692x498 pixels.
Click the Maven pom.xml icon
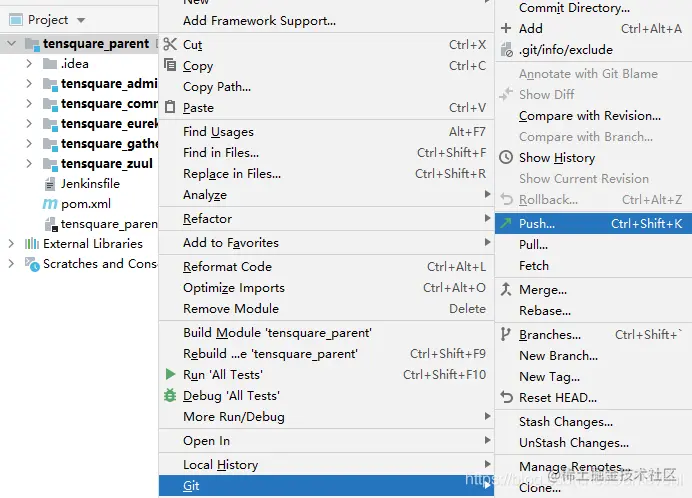[50, 204]
